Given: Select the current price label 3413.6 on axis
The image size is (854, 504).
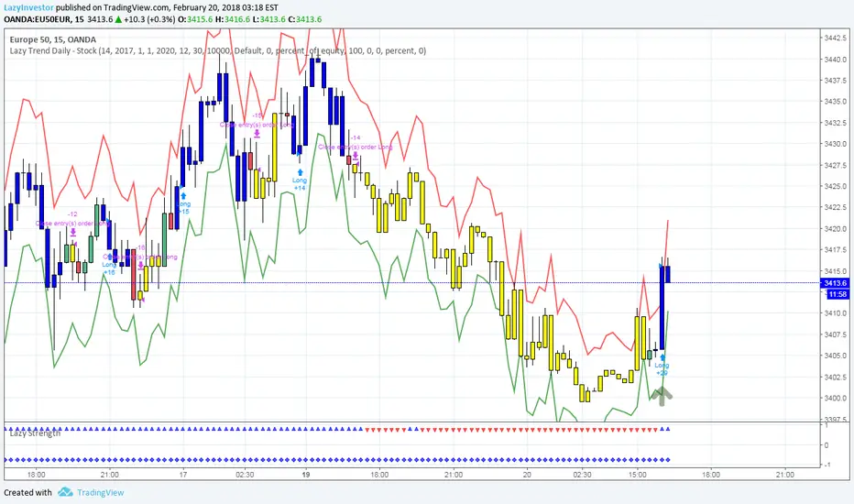Looking at the screenshot, I should point(835,283).
